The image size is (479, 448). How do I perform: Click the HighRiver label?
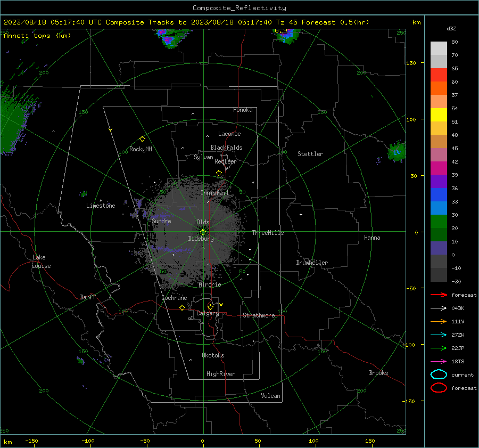tap(221, 374)
